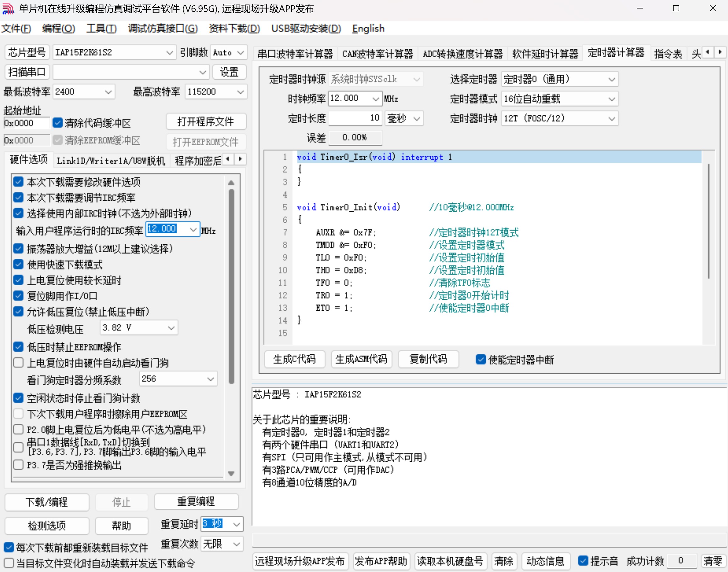Open 资料下载(D) menu
The height and width of the screenshot is (572, 728).
coord(234,29)
